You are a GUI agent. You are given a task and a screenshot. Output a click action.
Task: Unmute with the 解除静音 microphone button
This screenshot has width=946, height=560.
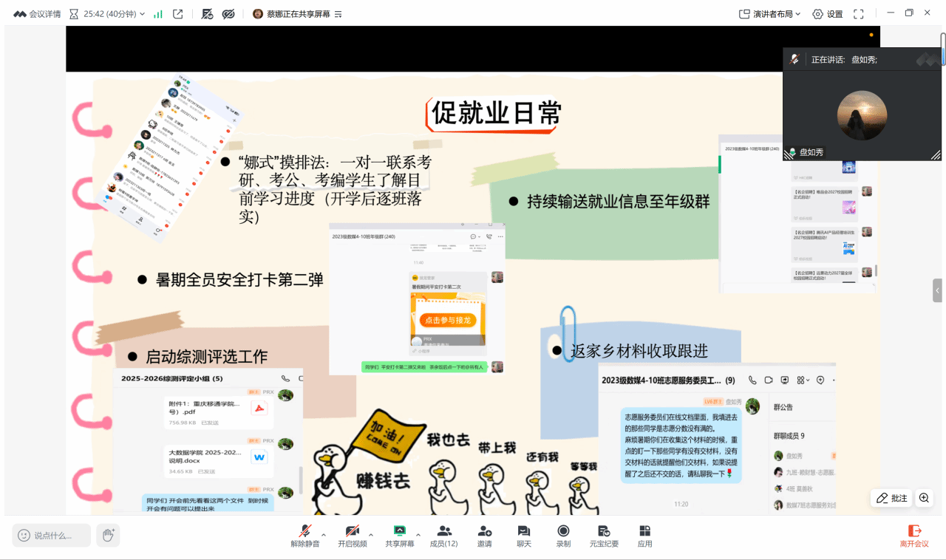304,536
